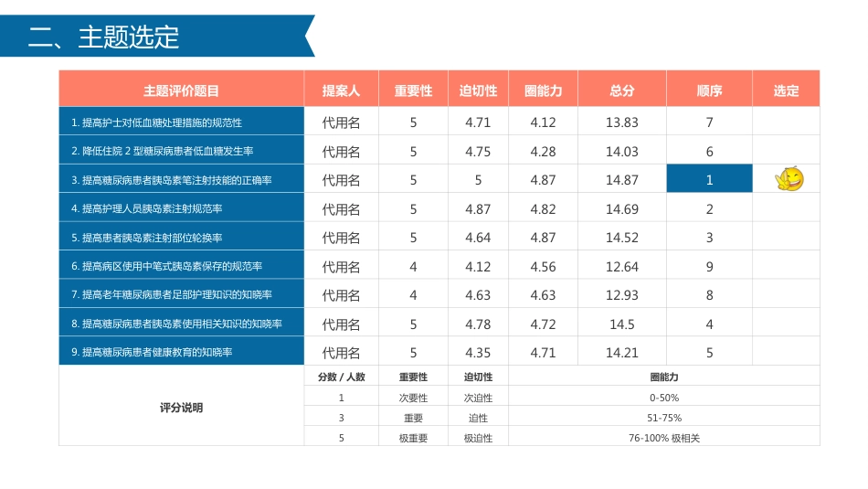Select the slide title 二、主题选定
Screen dimensions: 868x489
click(103, 37)
